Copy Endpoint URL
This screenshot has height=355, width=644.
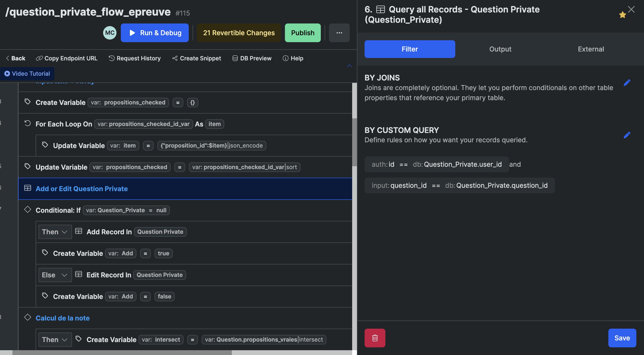pyautogui.click(x=67, y=58)
